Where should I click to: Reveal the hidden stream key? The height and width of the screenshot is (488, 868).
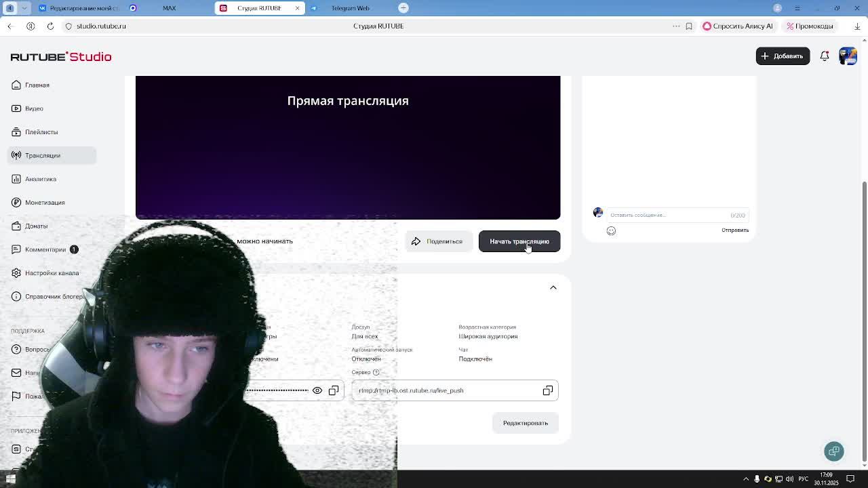coord(317,390)
